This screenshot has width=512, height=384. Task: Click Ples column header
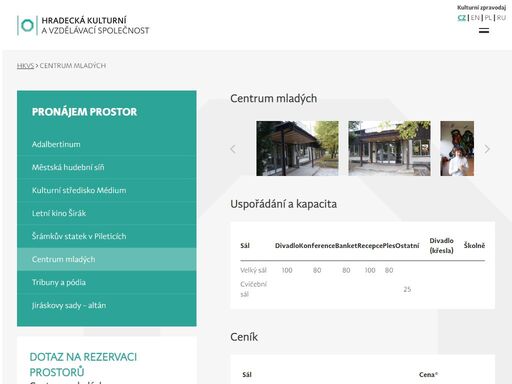pos(389,246)
